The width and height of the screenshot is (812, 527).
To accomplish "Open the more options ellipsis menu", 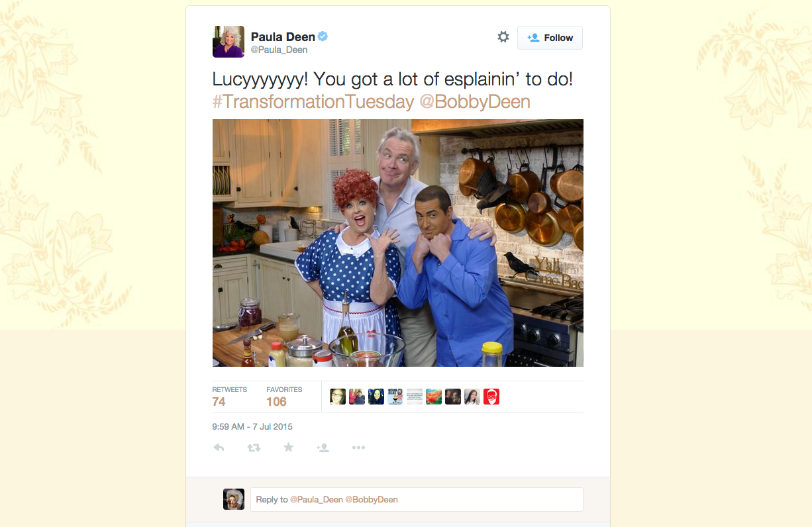I will point(358,448).
